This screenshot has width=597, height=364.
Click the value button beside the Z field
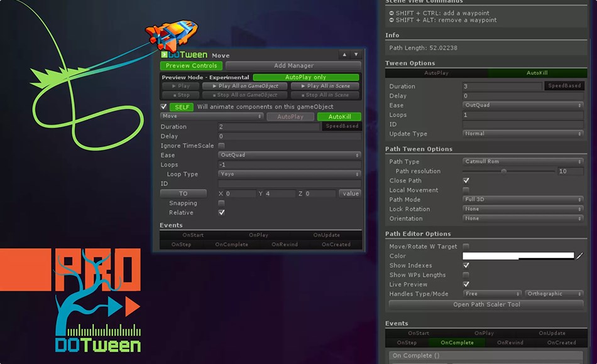[350, 193]
